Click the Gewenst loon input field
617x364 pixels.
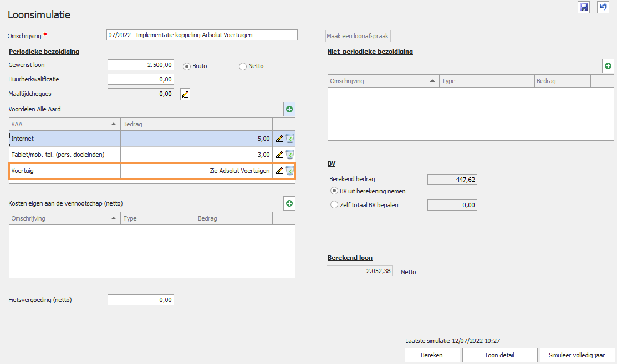point(141,65)
